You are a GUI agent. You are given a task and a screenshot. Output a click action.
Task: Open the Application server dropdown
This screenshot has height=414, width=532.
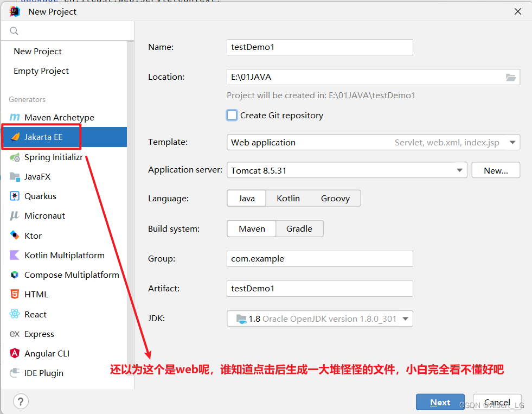click(x=347, y=170)
